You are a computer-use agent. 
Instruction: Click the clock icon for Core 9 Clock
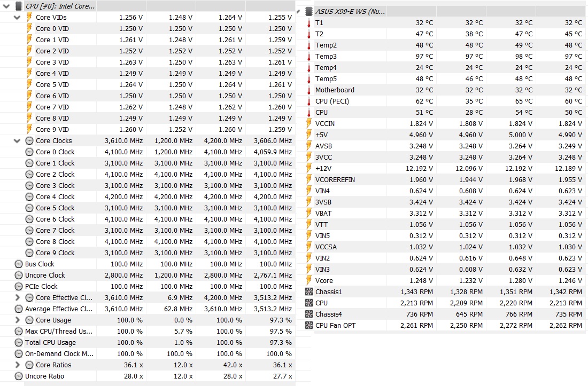pos(29,253)
